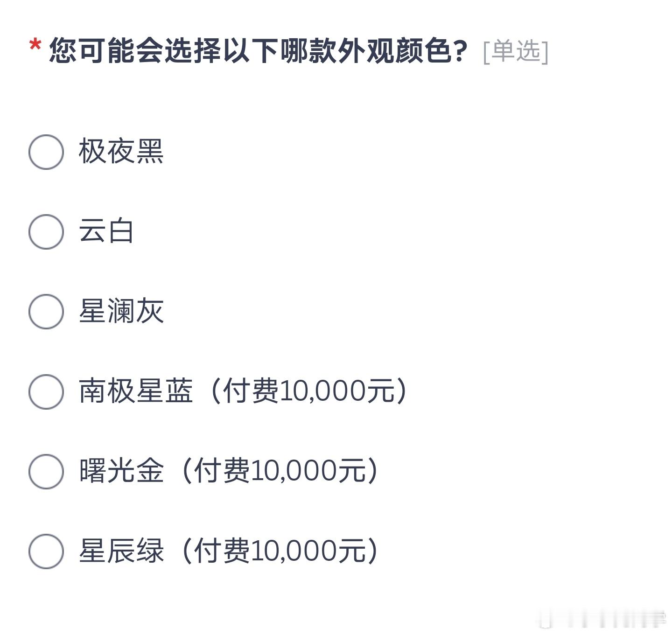The image size is (672, 635).
Task: Choose the 曙光金 radio button circle
Action: point(46,471)
